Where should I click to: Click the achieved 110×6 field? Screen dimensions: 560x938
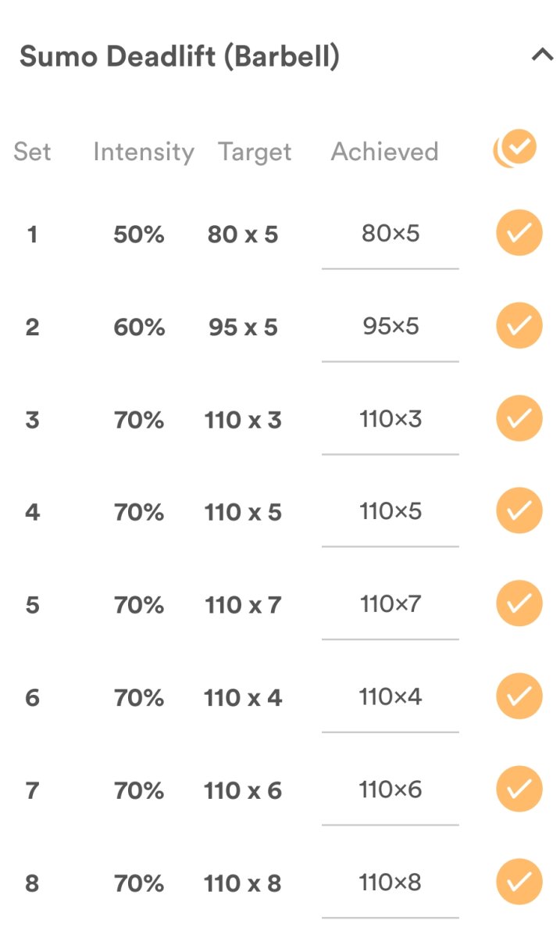390,789
